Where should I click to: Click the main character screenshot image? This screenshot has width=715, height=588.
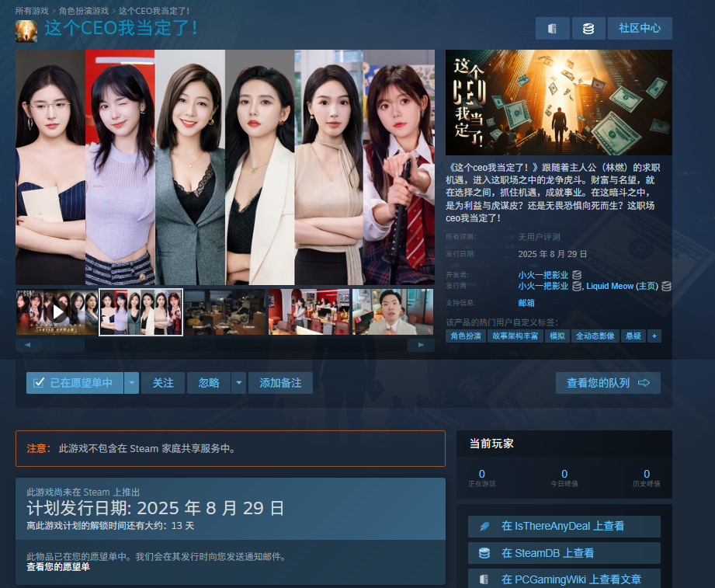[225, 168]
